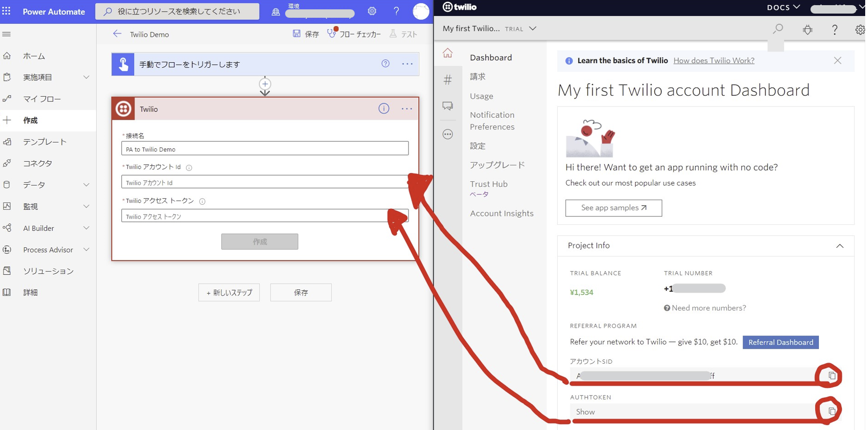Collapse the Power Automate hamburger navigation
This screenshot has width=868, height=430.
[x=7, y=34]
